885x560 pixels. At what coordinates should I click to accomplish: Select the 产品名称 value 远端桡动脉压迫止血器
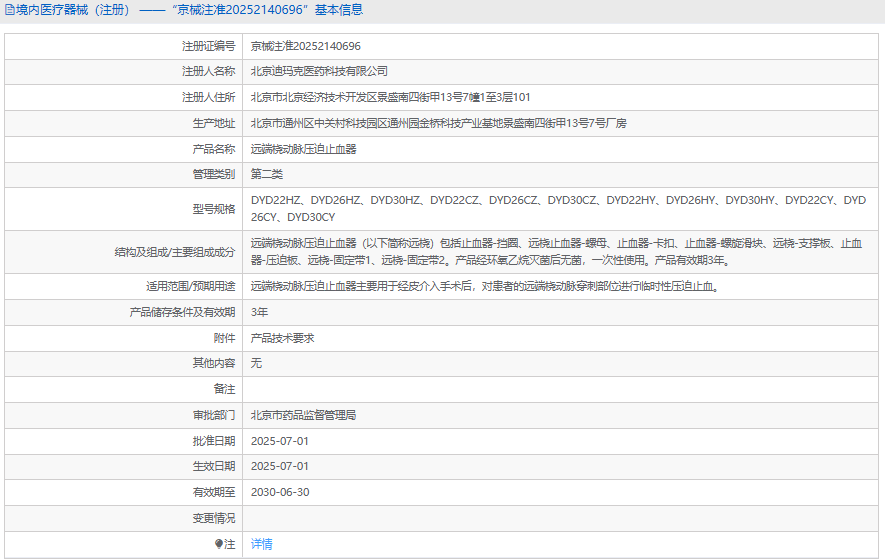coord(304,149)
